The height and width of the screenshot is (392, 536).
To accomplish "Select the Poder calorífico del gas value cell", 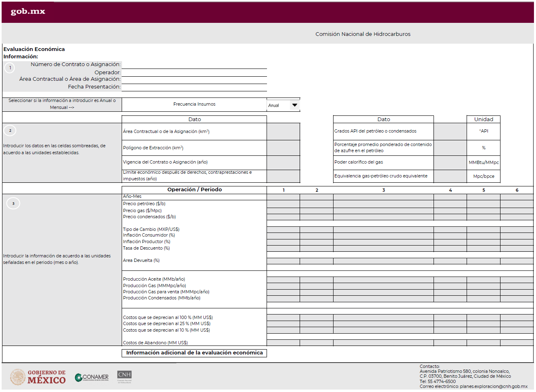I will click(x=450, y=162).
